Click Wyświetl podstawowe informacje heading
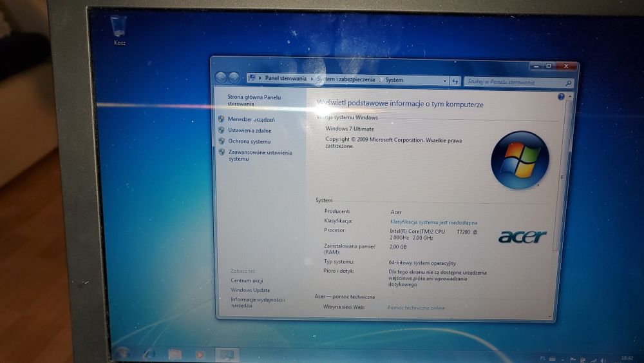 click(400, 104)
